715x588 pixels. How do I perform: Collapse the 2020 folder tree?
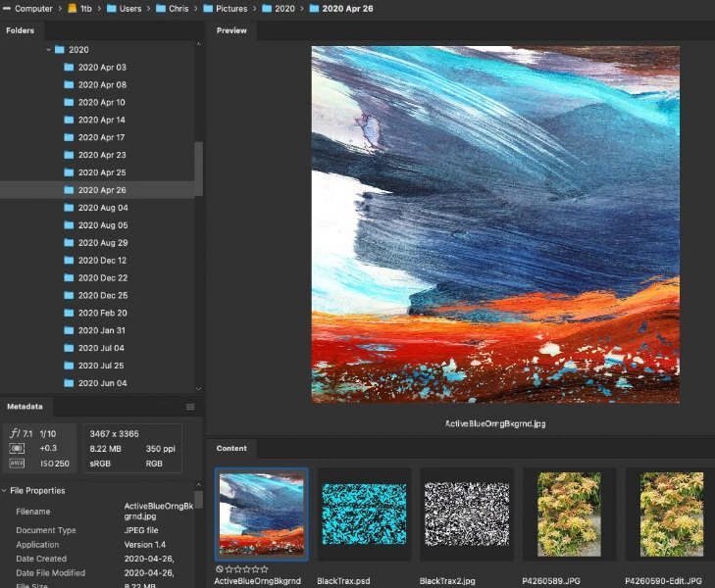coord(48,50)
